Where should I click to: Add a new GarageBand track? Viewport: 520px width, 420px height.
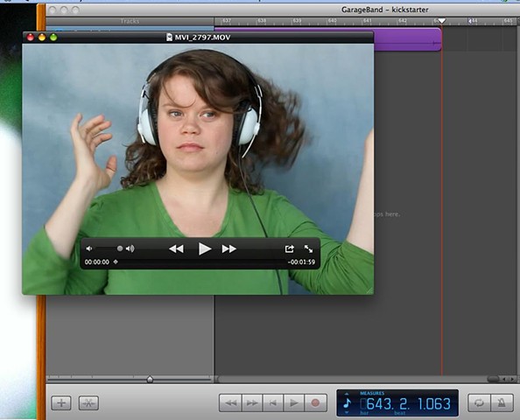click(61, 403)
